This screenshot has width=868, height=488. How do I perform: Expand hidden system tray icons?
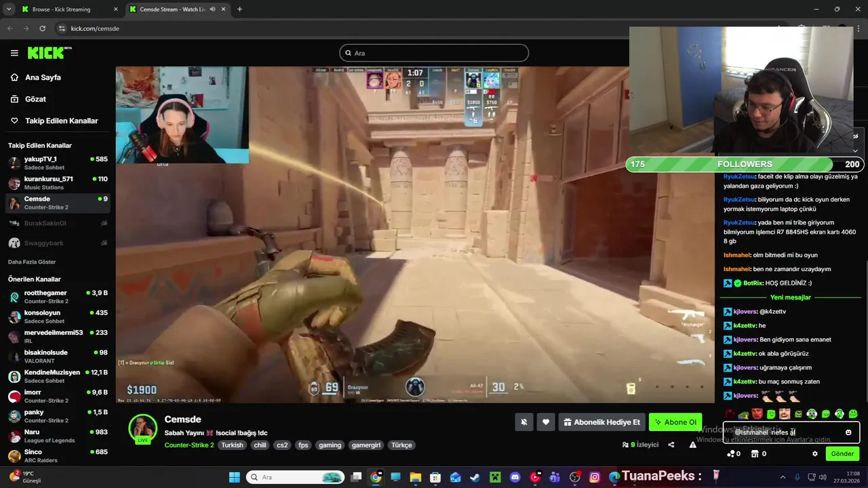783,477
